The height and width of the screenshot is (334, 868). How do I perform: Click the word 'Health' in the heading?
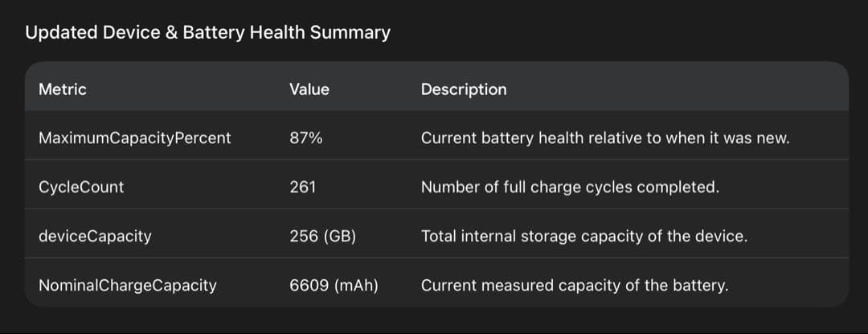279,33
